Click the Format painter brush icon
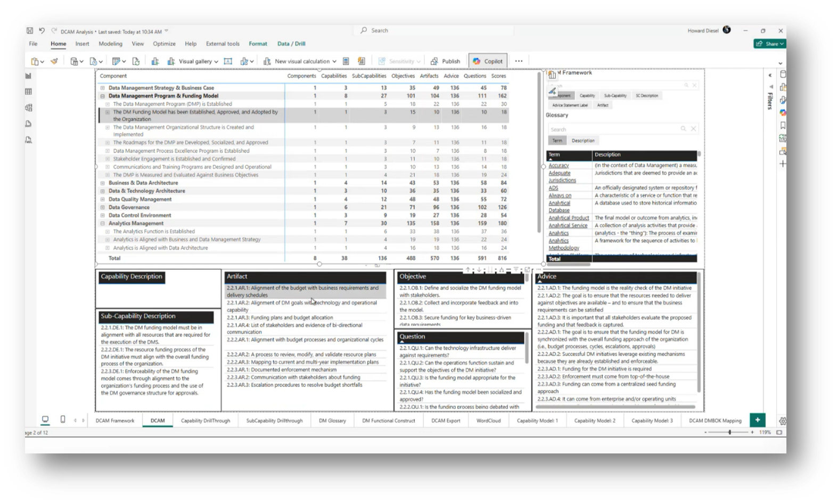This screenshot has width=837, height=504. [54, 61]
